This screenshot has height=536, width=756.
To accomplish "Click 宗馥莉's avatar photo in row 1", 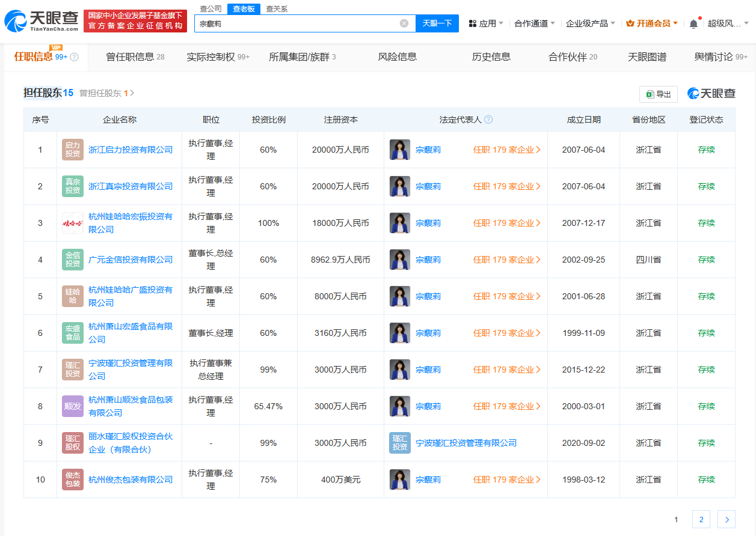I will 399,150.
